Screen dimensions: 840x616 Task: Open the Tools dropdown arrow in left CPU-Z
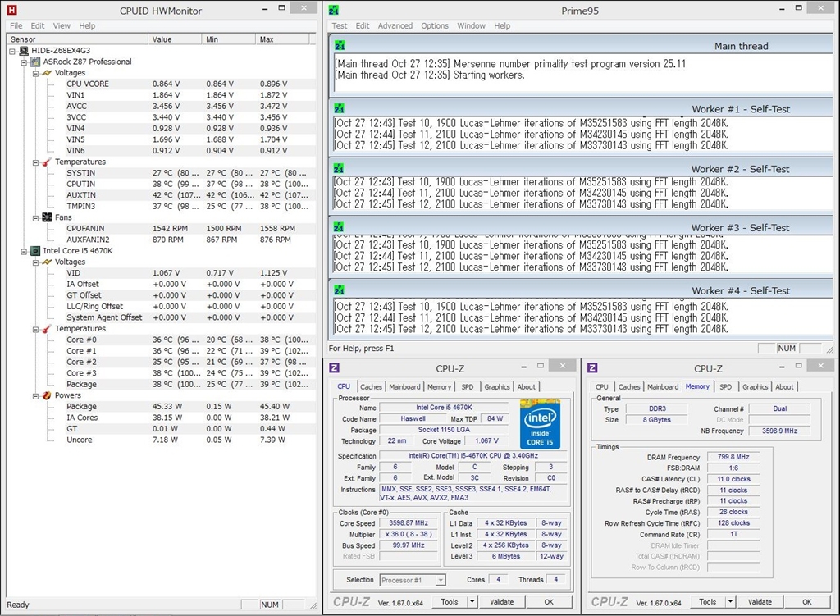[x=472, y=602]
